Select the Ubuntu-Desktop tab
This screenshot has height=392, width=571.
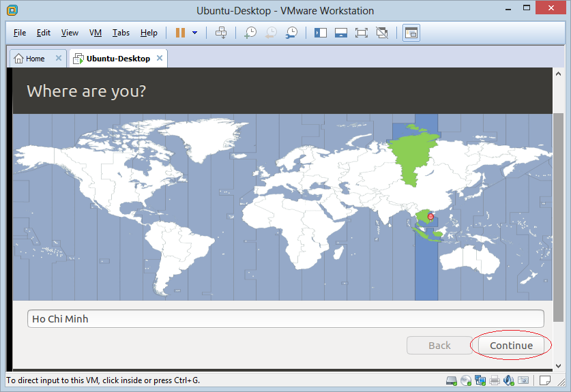118,59
